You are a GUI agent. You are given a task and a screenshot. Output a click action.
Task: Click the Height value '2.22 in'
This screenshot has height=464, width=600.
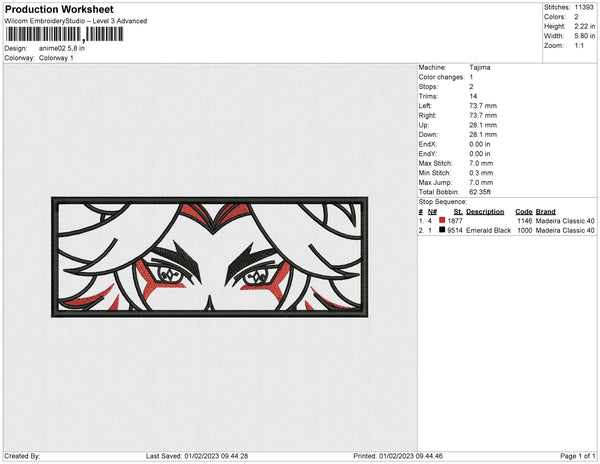tap(584, 26)
